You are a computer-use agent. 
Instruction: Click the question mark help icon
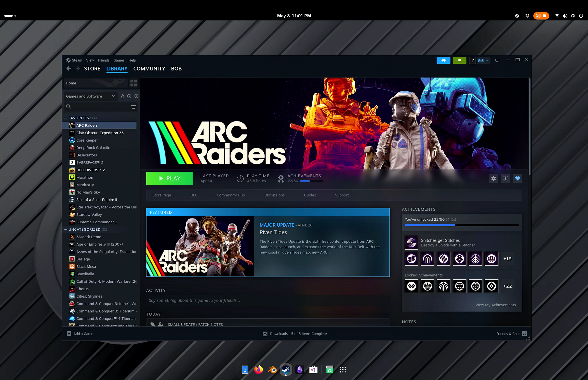[472, 60]
